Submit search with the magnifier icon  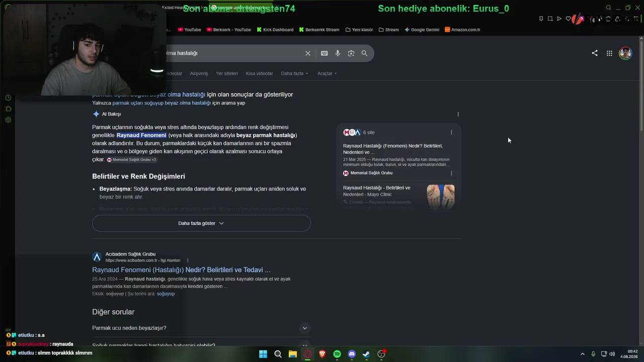point(364,53)
